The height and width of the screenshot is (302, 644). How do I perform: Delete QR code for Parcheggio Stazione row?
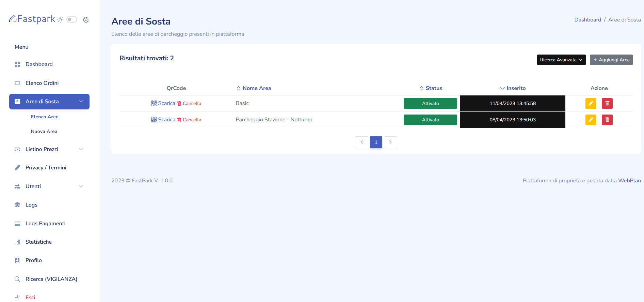(189, 120)
